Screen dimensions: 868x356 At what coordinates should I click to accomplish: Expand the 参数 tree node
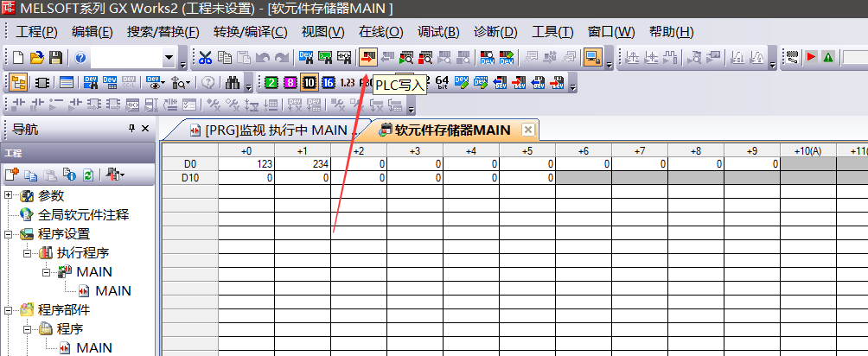click(9, 195)
